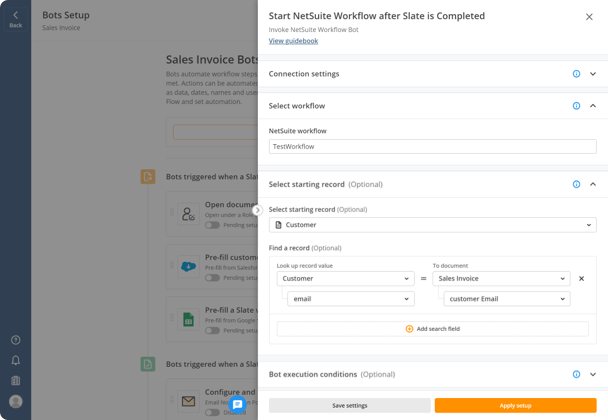The width and height of the screenshot is (608, 420).
Task: Click the Salesforce pre-fill bot icon
Action: [x=188, y=267]
